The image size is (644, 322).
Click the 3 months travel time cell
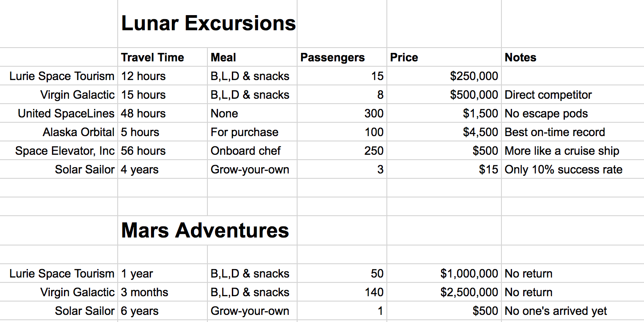[163, 292]
